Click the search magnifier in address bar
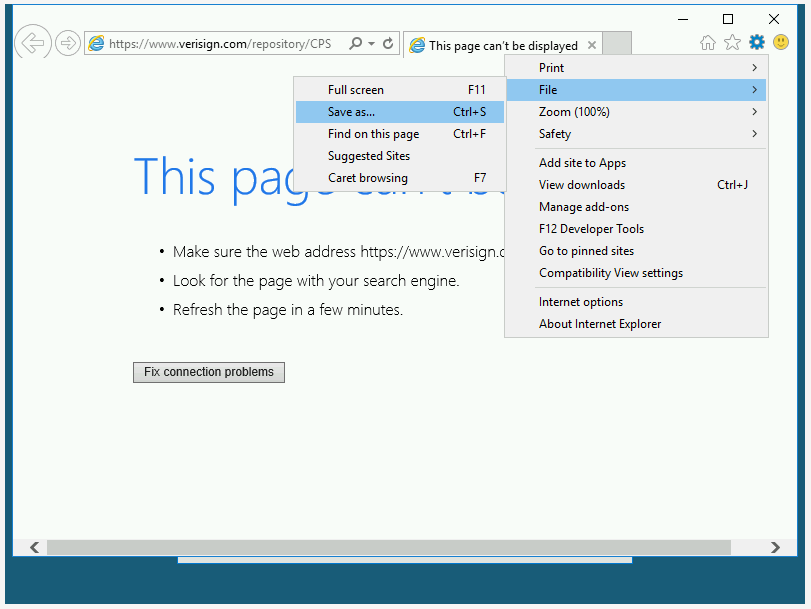811x609 pixels. click(x=355, y=44)
